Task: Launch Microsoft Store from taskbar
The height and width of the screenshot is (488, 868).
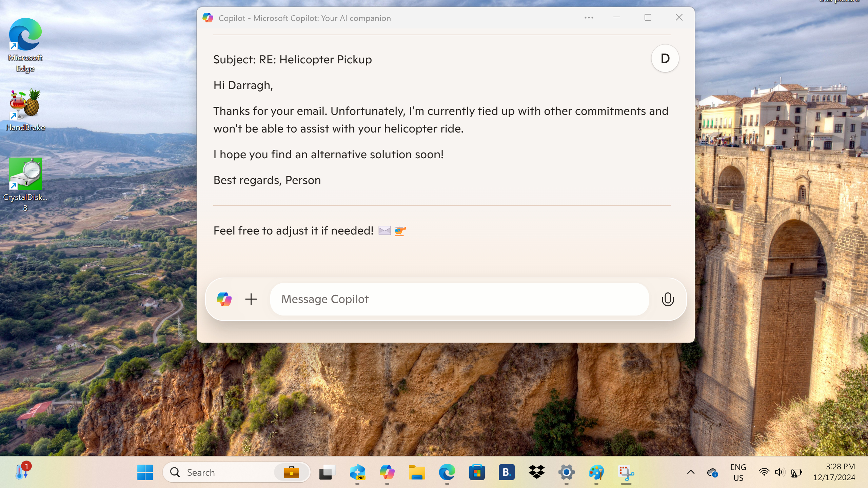Action: (477, 472)
